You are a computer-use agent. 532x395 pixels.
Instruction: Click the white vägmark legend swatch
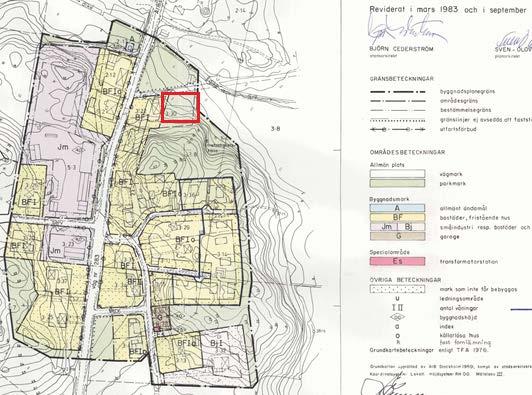tap(397, 174)
